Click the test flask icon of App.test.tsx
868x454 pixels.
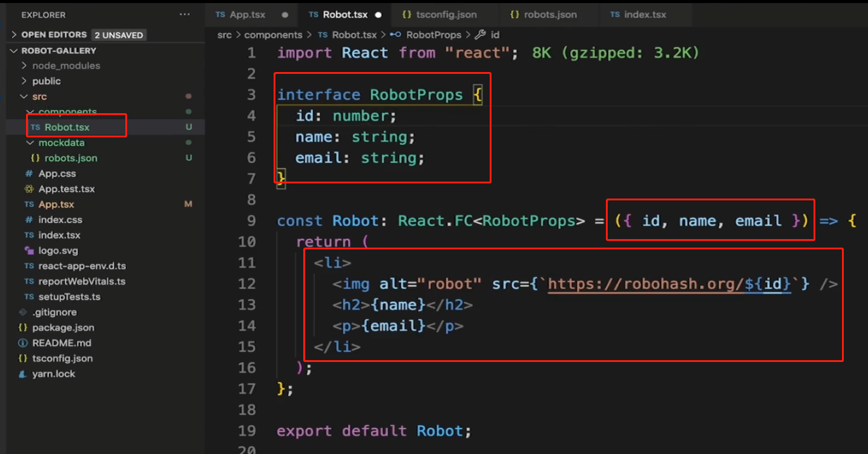click(28, 189)
